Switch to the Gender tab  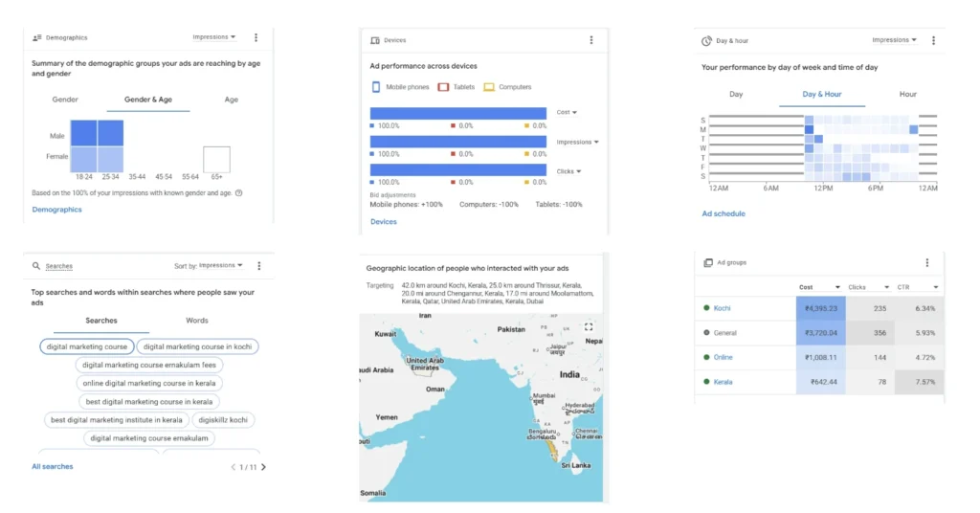[65, 100]
